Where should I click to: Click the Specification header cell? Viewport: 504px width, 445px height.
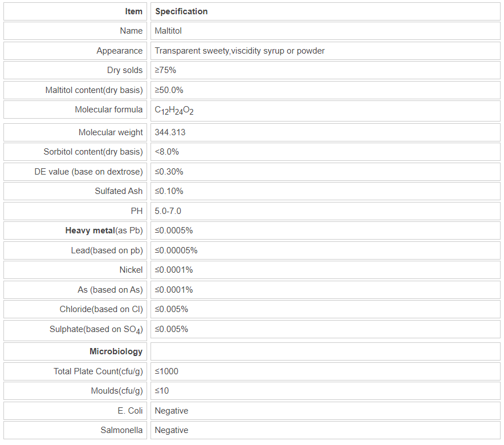[x=181, y=11]
